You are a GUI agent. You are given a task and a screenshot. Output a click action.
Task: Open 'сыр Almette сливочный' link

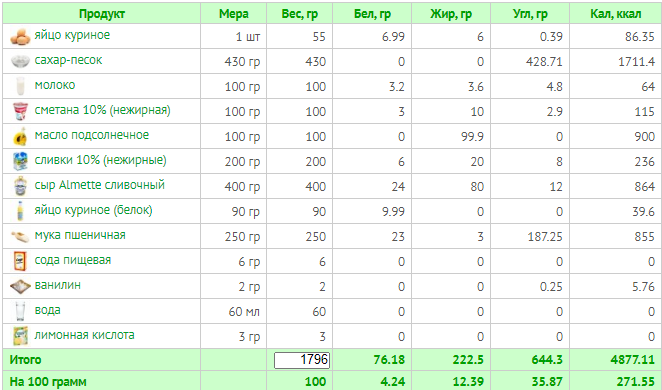100,185
